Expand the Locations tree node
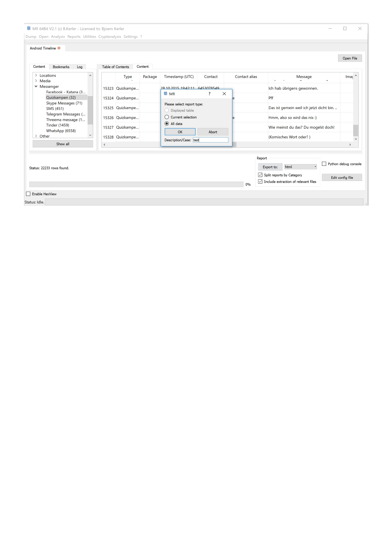The width and height of the screenshot is (392, 554). pyautogui.click(x=36, y=75)
